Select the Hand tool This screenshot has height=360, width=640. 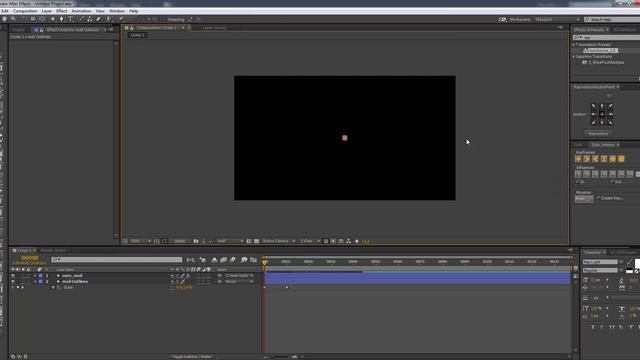[4, 19]
